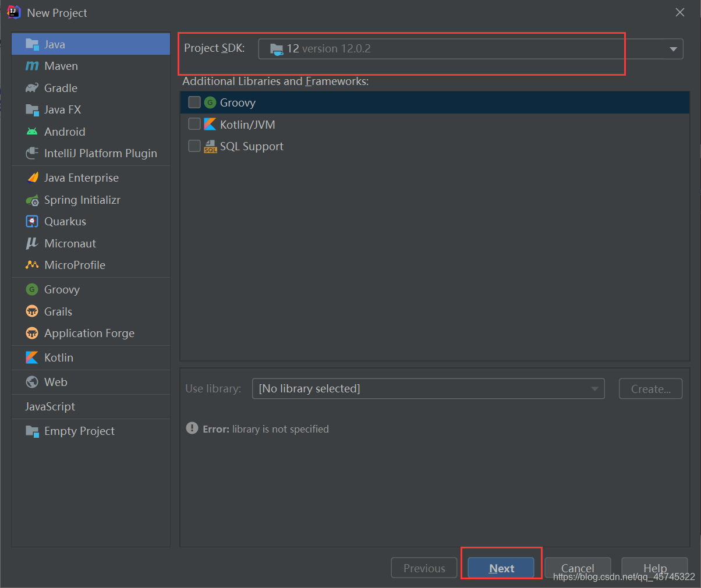This screenshot has height=588, width=701.
Task: Open the Use library combo box
Action: point(429,388)
